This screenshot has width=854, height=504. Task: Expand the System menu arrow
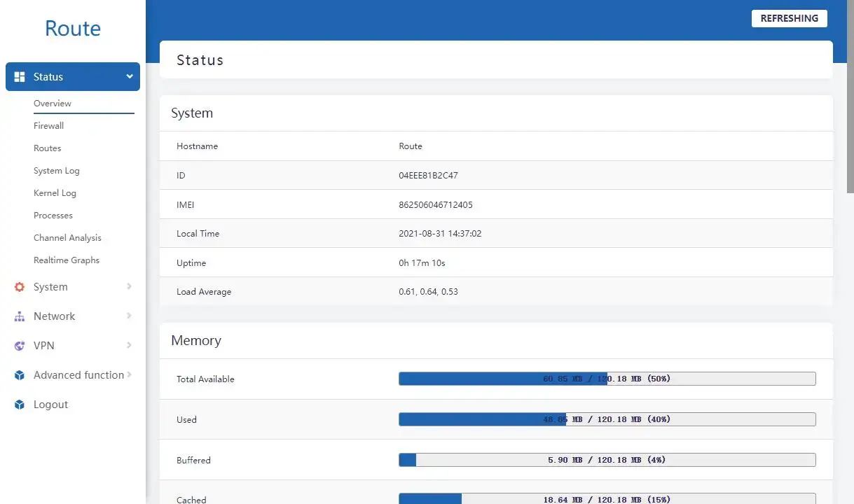(x=129, y=286)
